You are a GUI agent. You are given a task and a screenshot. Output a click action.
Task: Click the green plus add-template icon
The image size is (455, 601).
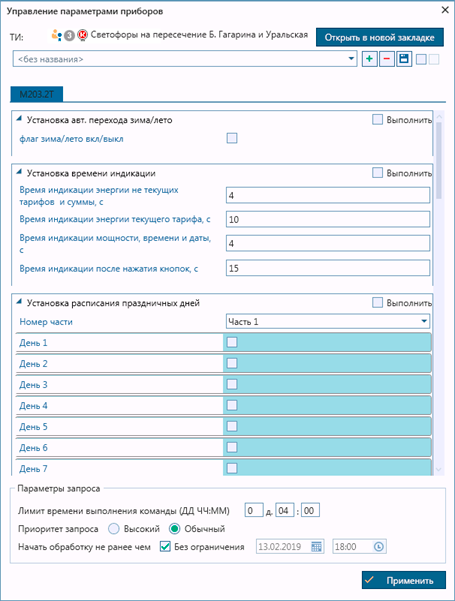tap(370, 59)
